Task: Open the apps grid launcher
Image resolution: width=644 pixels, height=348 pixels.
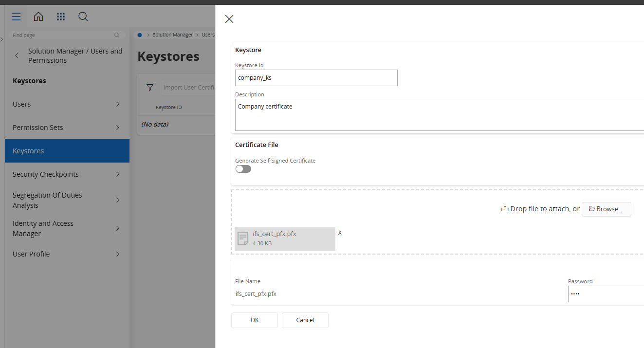Action: pos(61,17)
